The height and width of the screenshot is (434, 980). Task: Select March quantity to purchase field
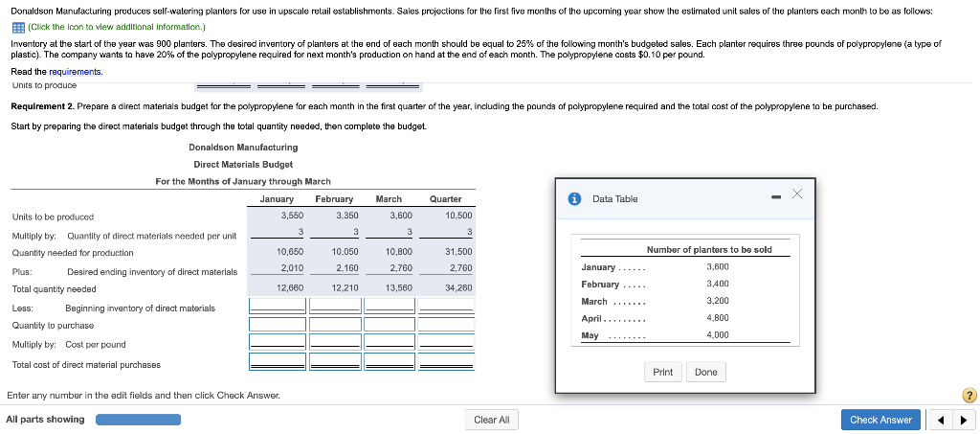coord(390,324)
